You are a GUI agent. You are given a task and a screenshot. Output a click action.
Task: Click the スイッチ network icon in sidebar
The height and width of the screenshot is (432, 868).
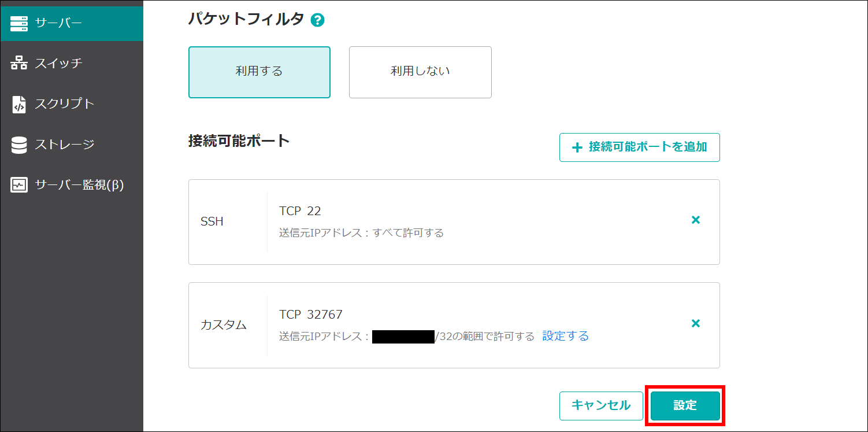[19, 64]
